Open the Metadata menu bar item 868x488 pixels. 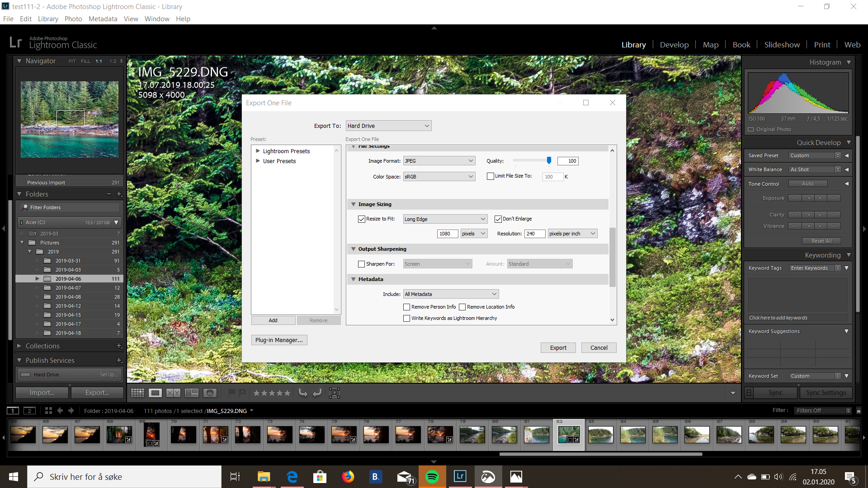pos(103,19)
